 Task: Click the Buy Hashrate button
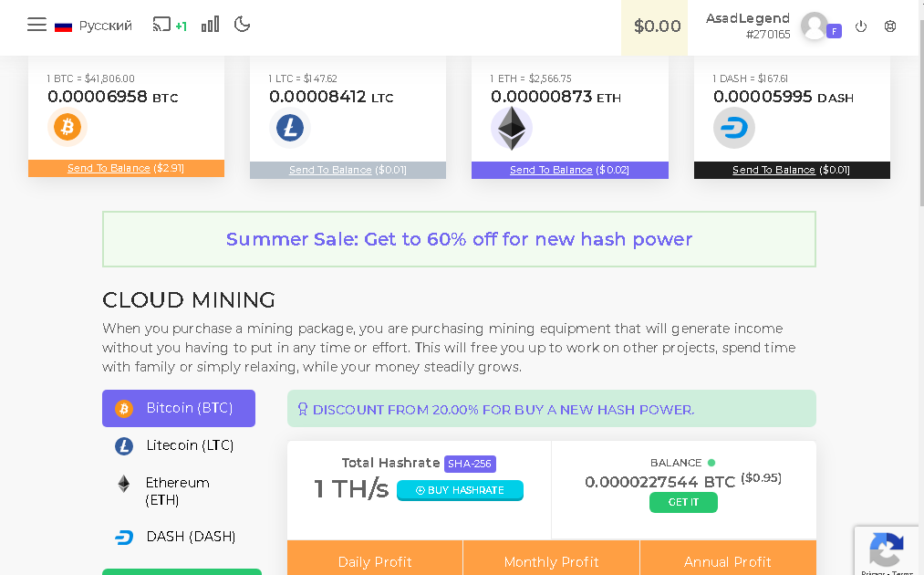click(x=461, y=490)
